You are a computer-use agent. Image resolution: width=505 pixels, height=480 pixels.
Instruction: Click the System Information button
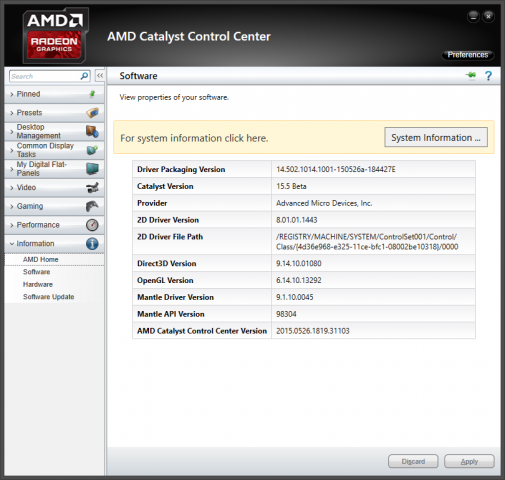coord(436,137)
